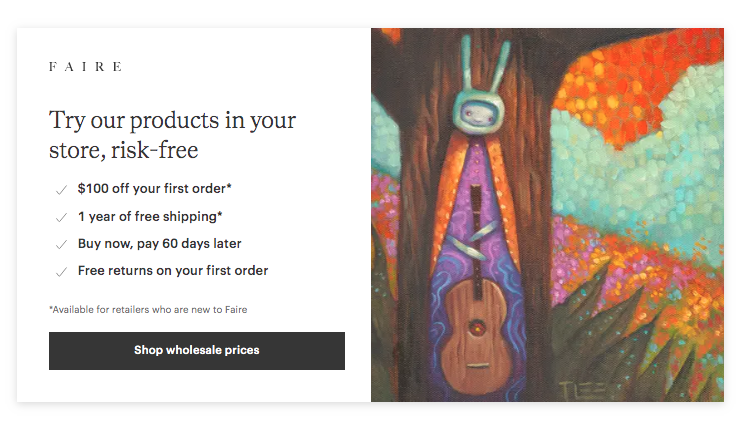Click checkmark beside 1 year free shipping
Image resolution: width=746 pixels, height=436 pixels.
(61, 218)
